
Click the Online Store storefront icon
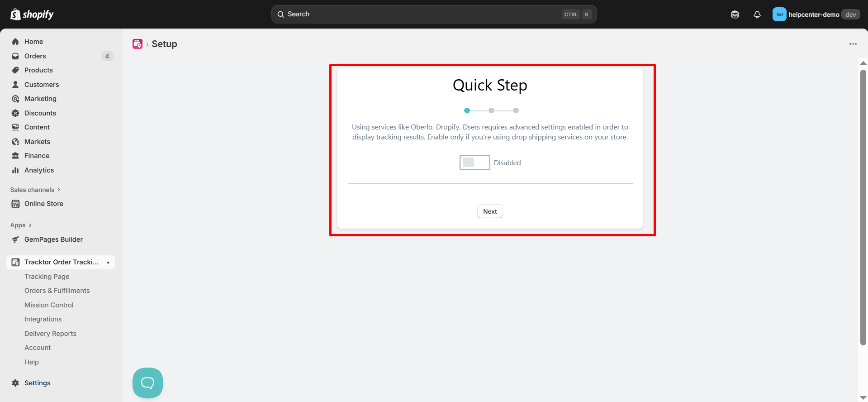pyautogui.click(x=15, y=204)
